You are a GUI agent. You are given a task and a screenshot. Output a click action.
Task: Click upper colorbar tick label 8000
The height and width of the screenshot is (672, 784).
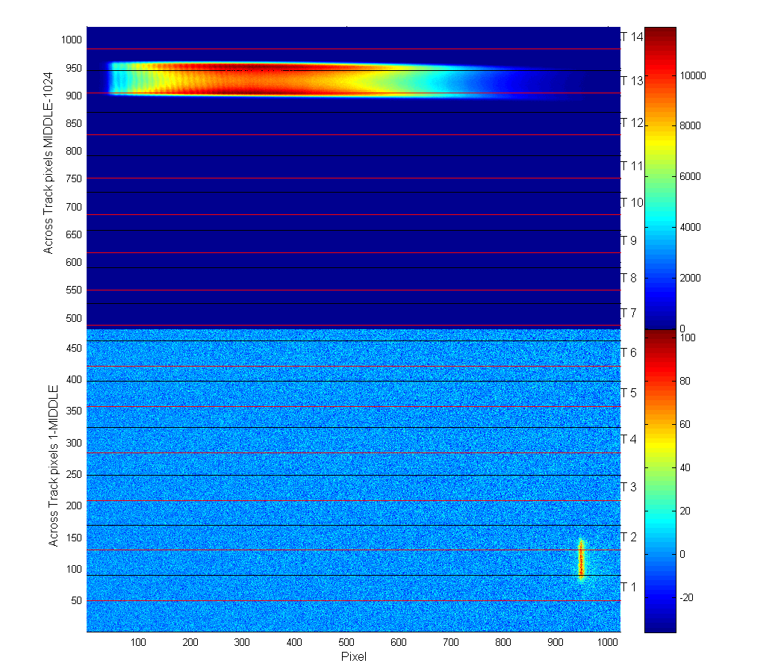pos(690,126)
